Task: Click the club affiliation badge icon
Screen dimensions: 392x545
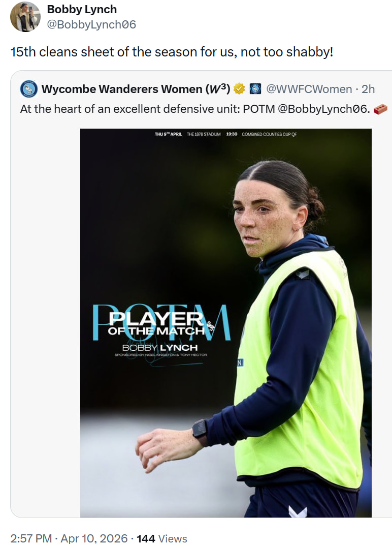Action: click(255, 89)
